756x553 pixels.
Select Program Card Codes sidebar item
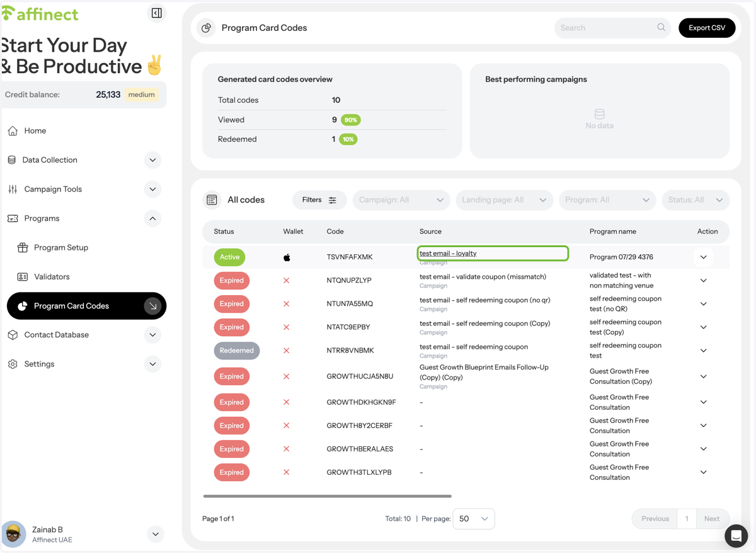pos(86,306)
